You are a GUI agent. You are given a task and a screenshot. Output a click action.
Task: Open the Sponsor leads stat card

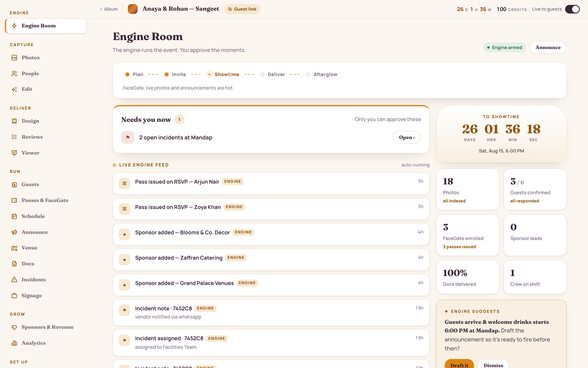(x=535, y=235)
